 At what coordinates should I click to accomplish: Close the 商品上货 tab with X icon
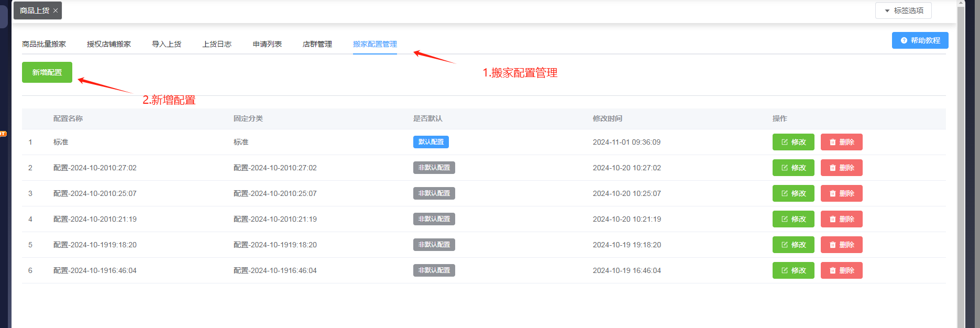(x=56, y=10)
